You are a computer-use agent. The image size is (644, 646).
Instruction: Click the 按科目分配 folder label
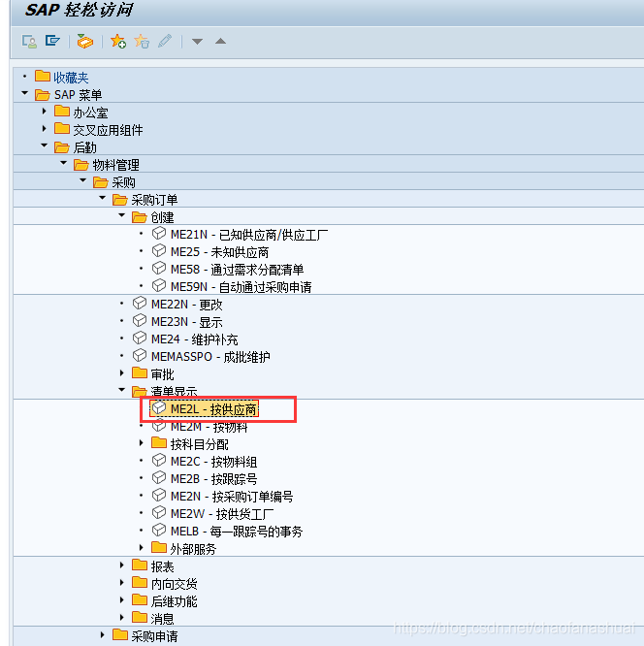pos(200,444)
